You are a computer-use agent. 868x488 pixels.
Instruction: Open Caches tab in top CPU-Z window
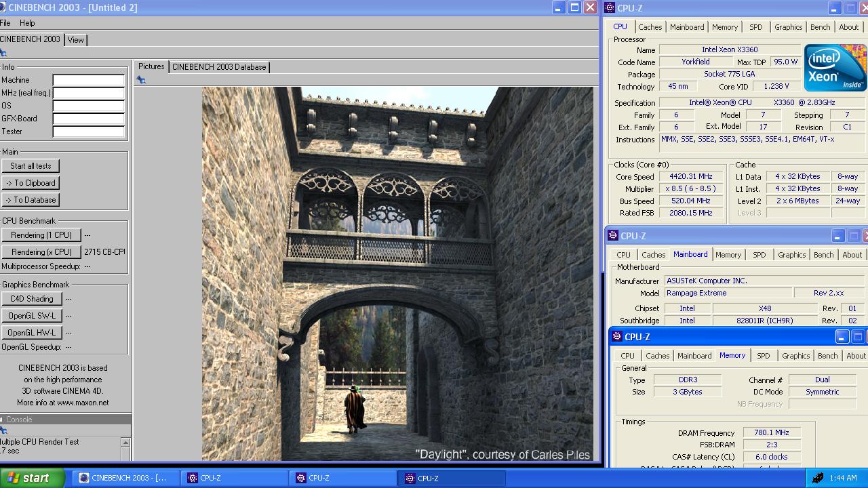coord(650,27)
